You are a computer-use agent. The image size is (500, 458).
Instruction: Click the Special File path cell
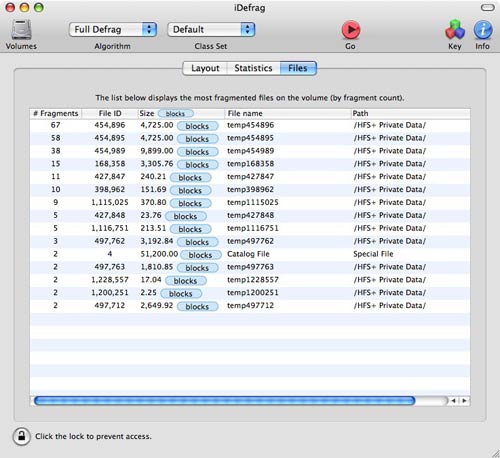[x=373, y=254]
